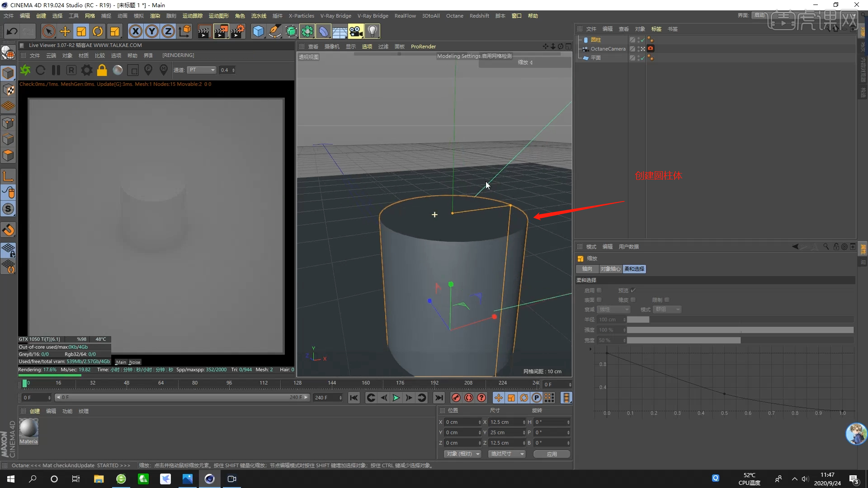
Task: Click the 240 F end frame stepper
Action: (x=340, y=398)
